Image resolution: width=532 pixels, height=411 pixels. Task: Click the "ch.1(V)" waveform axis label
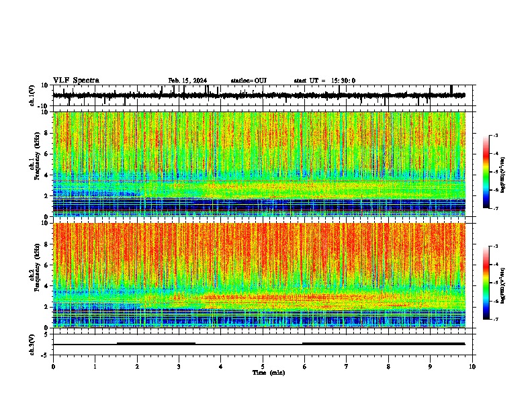point(32,95)
